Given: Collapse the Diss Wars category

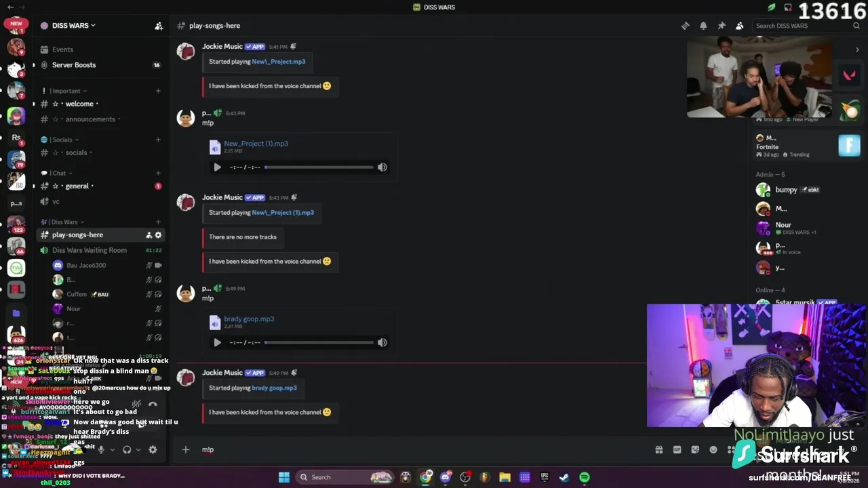Looking at the screenshot, I should click(x=64, y=222).
